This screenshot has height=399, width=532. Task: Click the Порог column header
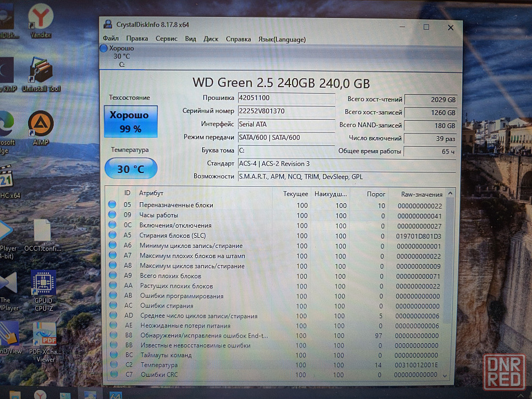(376, 194)
